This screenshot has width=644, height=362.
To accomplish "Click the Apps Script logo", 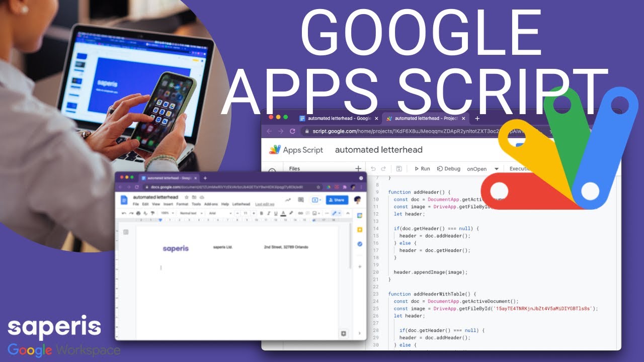I will 296,150.
